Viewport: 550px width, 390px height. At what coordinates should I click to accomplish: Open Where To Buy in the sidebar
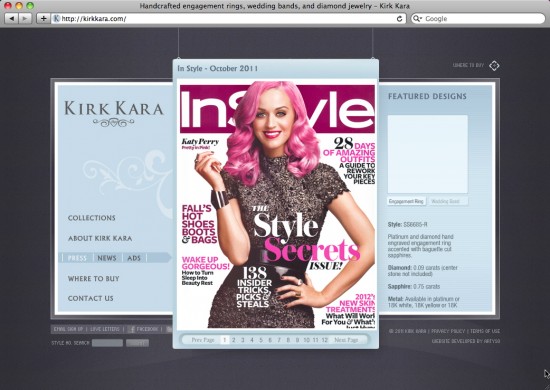coord(94,278)
